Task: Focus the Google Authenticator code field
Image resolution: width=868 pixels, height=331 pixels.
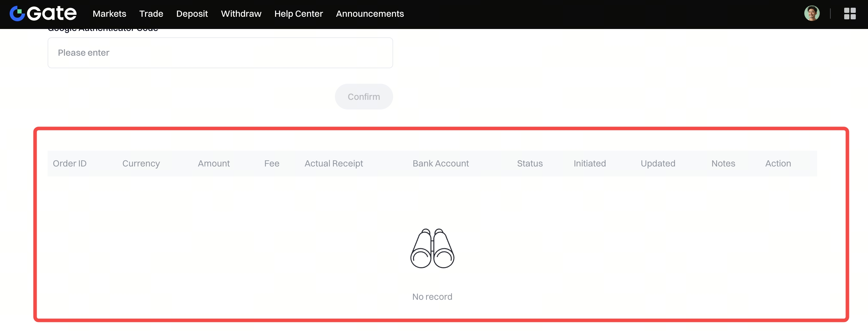Action: click(x=220, y=53)
